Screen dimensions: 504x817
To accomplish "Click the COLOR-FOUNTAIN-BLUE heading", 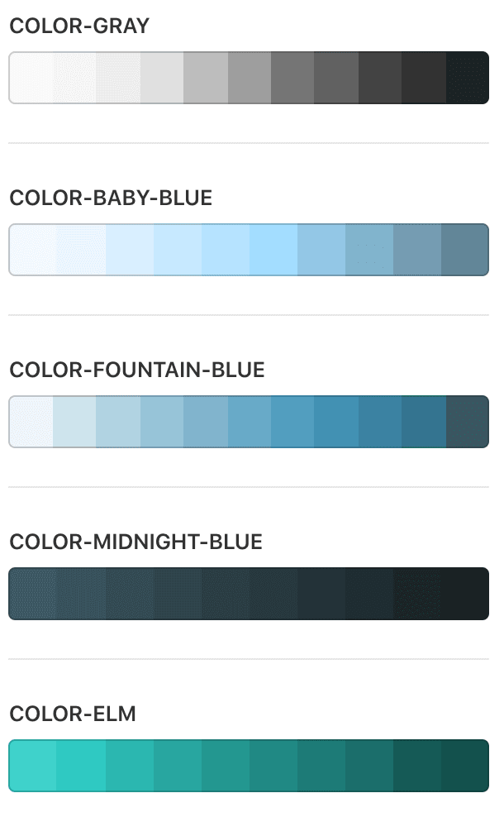I will pos(137,370).
